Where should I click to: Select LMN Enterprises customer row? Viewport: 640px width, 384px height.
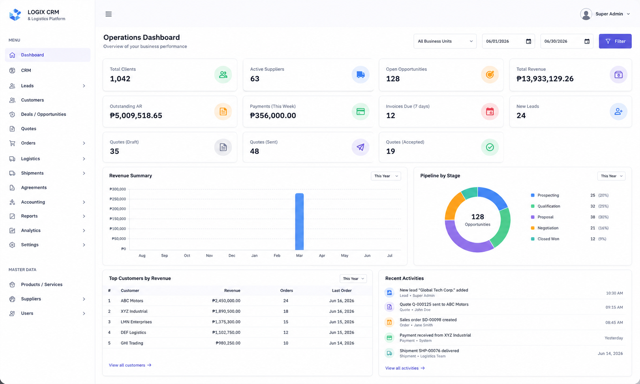(x=237, y=322)
